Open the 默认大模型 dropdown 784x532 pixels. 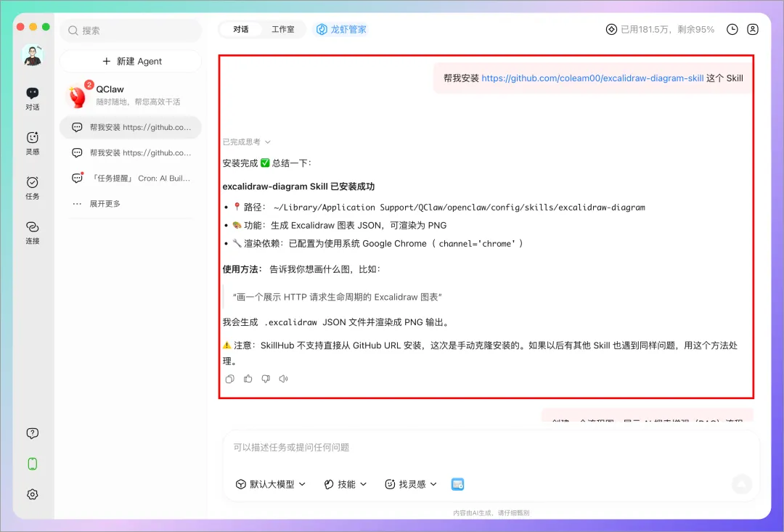[x=270, y=483]
